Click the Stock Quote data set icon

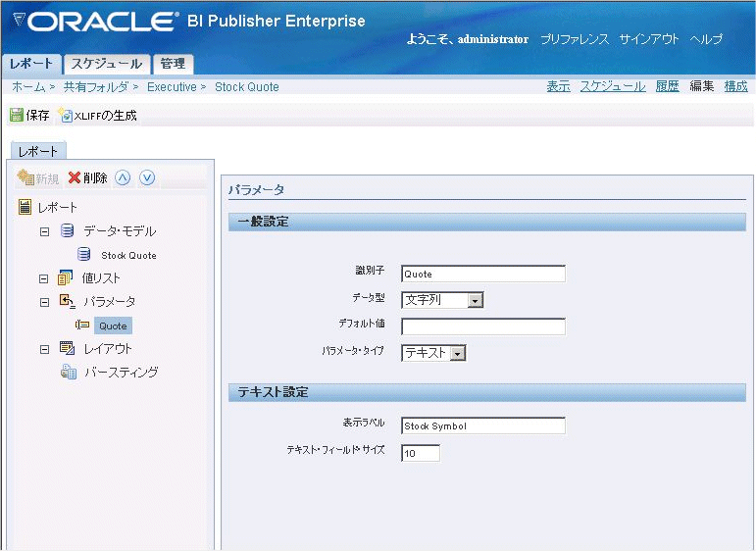click(x=84, y=254)
